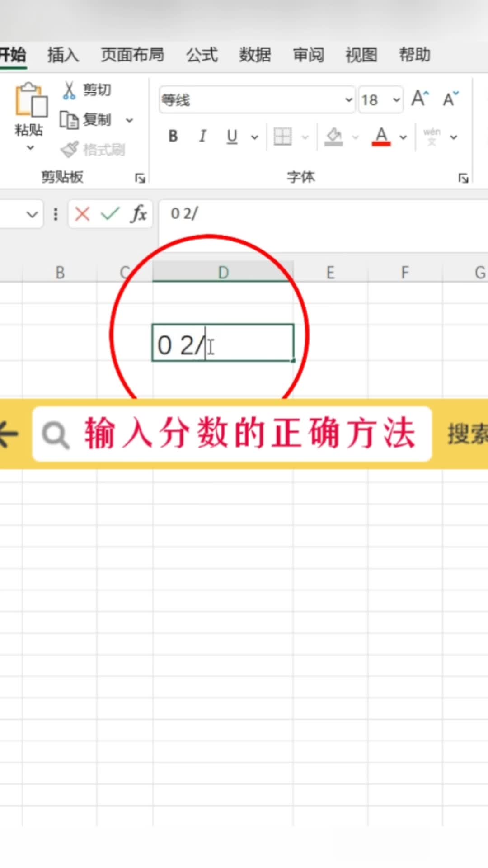This screenshot has width=488, height=868.
Task: Click the fx Insert Function icon
Action: pos(139,213)
